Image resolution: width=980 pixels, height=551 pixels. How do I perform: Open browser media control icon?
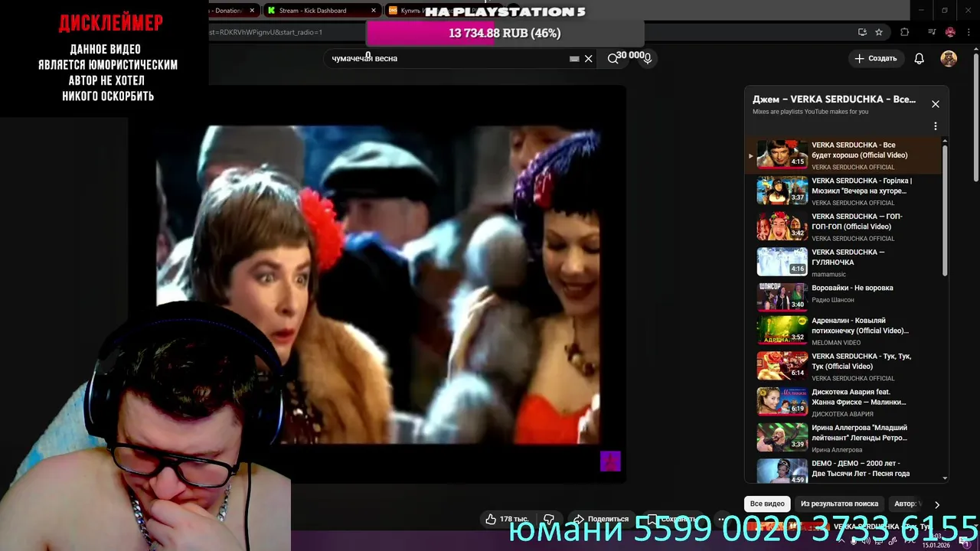tap(932, 32)
